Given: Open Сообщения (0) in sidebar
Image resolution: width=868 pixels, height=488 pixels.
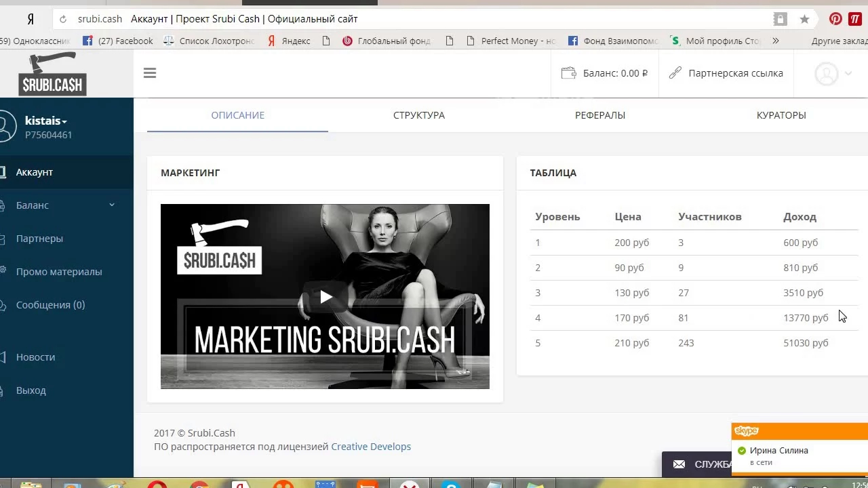Looking at the screenshot, I should [66, 305].
